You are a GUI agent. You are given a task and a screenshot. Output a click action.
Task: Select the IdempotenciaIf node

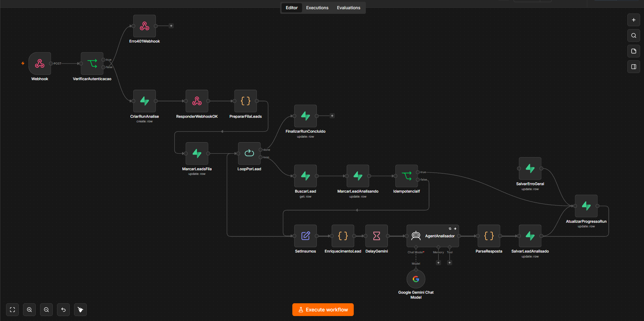[407, 176]
